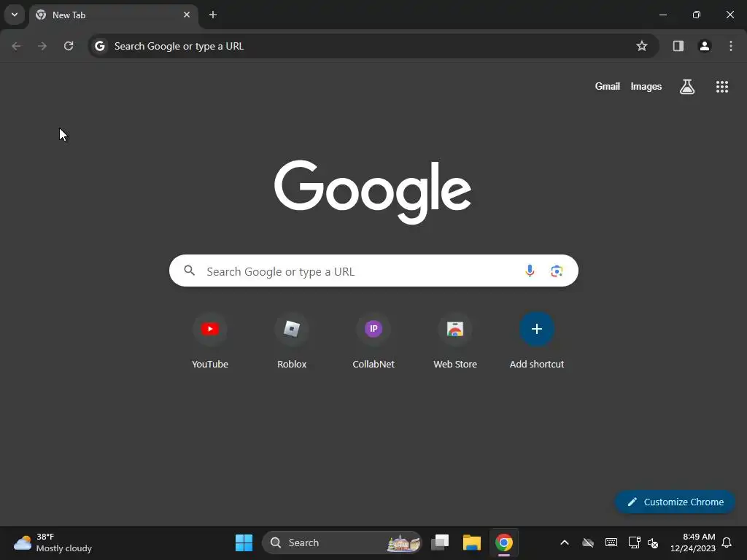
Task: Start voice search with microphone icon
Action: (x=530, y=271)
